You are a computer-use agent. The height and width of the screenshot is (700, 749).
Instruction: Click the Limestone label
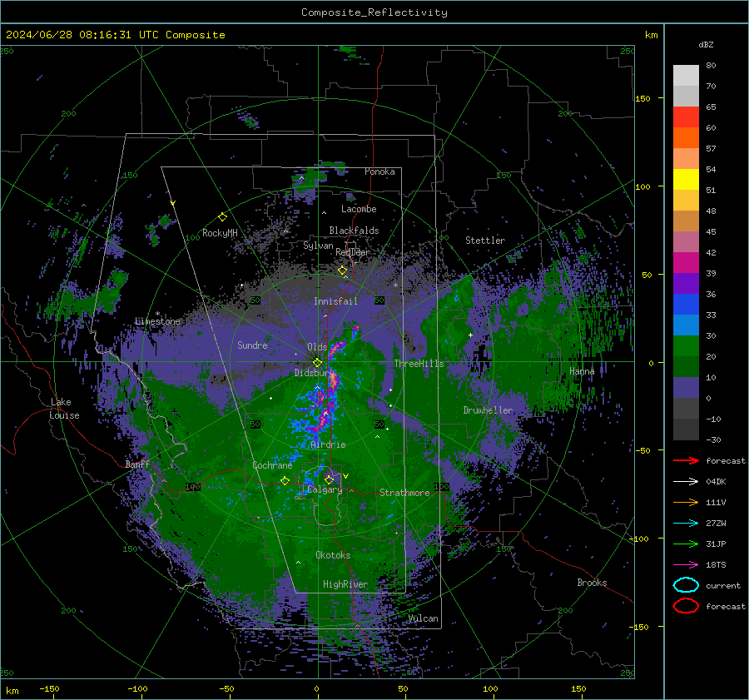click(x=157, y=321)
